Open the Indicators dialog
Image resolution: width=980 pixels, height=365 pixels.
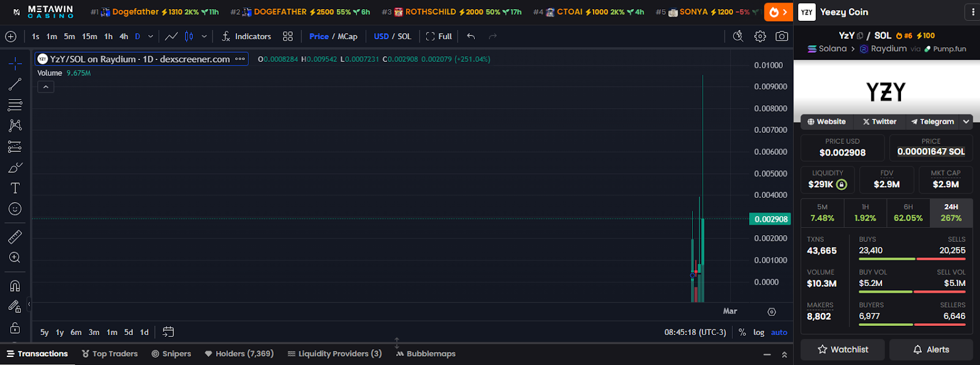click(x=246, y=37)
